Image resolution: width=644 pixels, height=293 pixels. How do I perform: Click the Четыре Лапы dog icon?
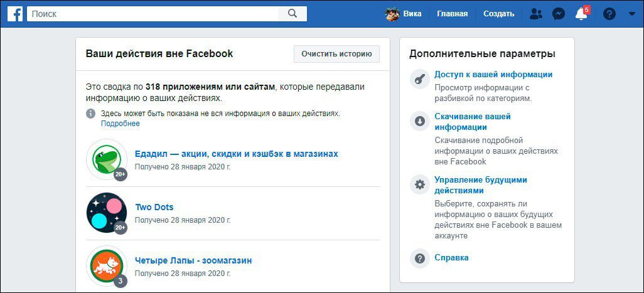tap(106, 266)
